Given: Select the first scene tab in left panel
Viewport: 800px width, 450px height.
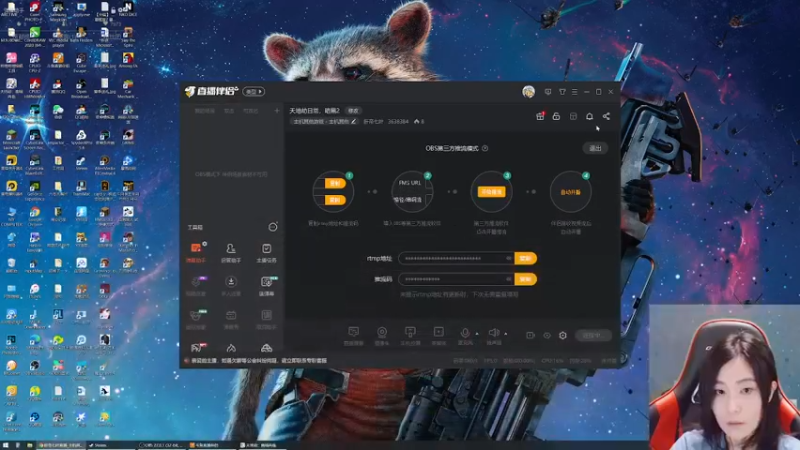Looking at the screenshot, I should (x=205, y=111).
